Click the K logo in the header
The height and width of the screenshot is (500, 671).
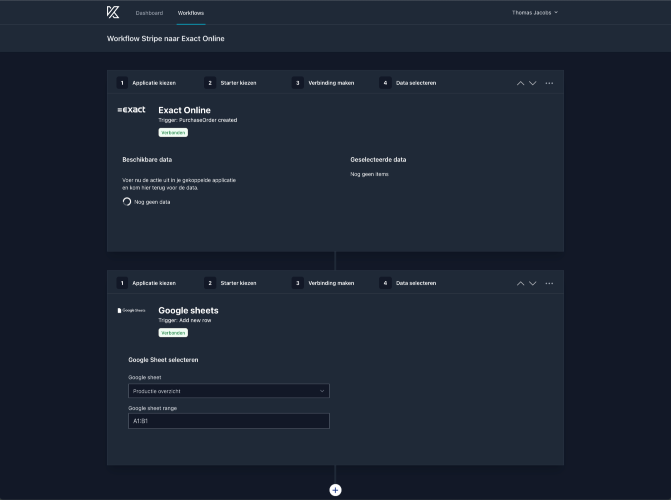(113, 12)
